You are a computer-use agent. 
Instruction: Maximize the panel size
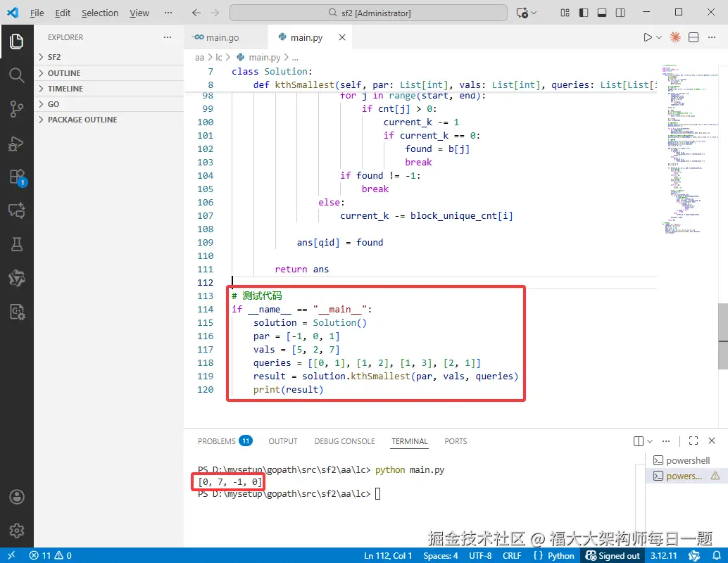click(x=694, y=441)
